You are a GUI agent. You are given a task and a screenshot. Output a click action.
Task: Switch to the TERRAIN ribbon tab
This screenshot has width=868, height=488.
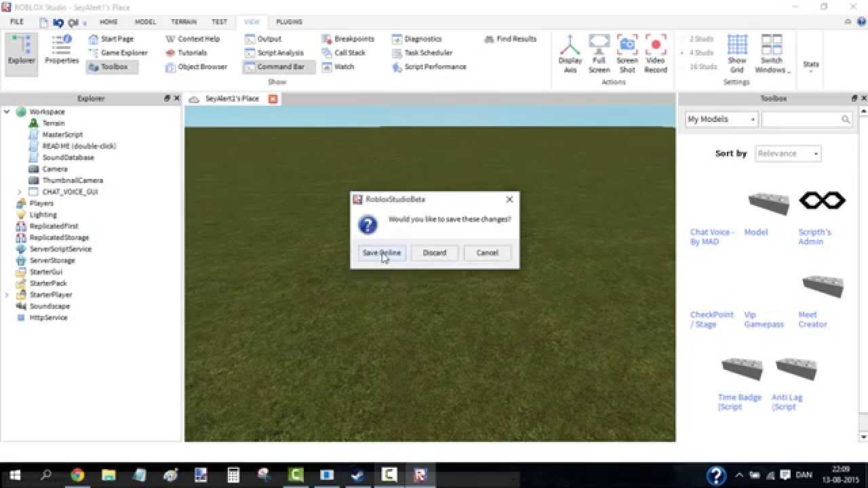click(x=184, y=22)
